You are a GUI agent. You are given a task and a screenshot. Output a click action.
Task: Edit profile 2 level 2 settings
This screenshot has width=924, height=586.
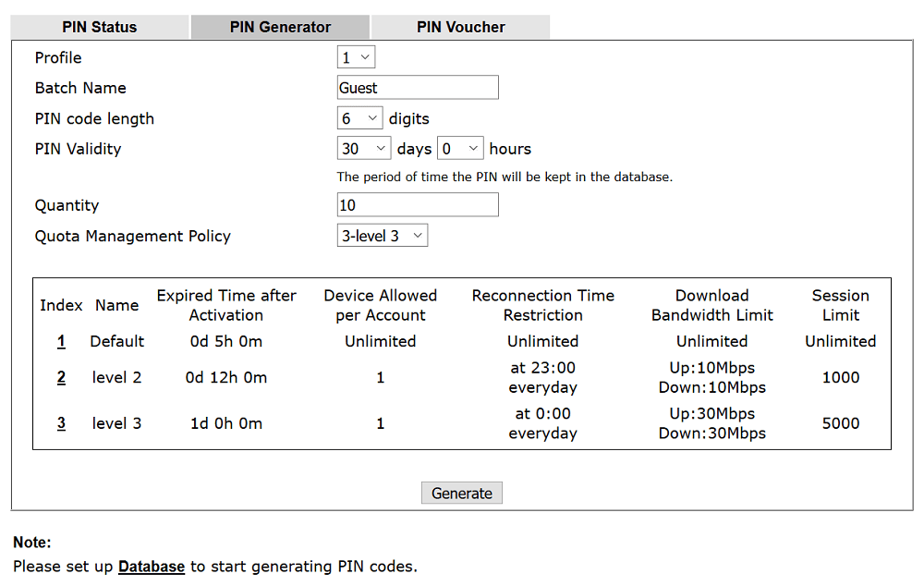tap(61, 377)
